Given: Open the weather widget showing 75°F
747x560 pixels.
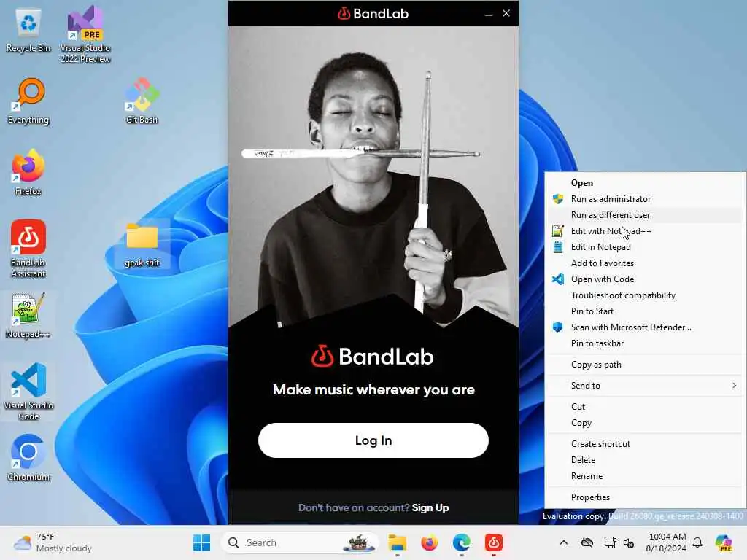Looking at the screenshot, I should click(x=53, y=542).
